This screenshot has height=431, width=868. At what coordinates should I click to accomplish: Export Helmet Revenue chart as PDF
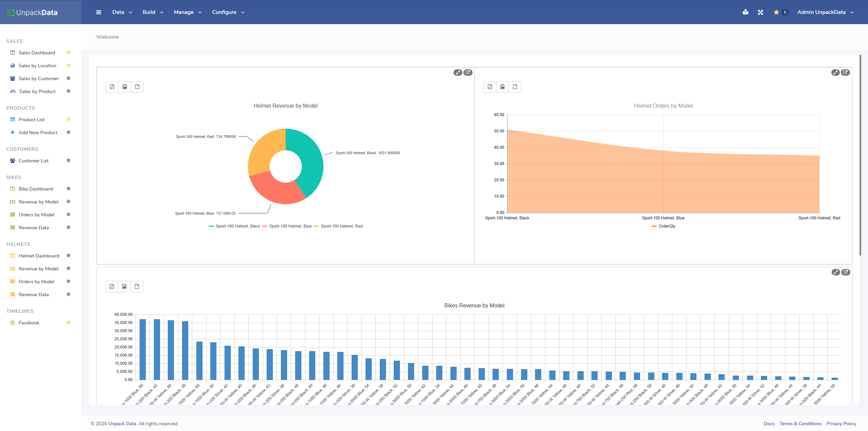(112, 87)
